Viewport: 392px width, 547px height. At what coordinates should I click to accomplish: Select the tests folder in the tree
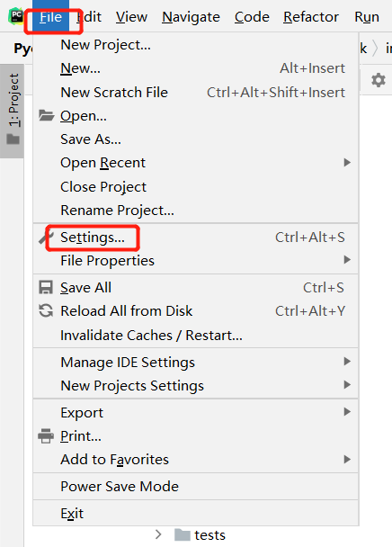point(200,534)
